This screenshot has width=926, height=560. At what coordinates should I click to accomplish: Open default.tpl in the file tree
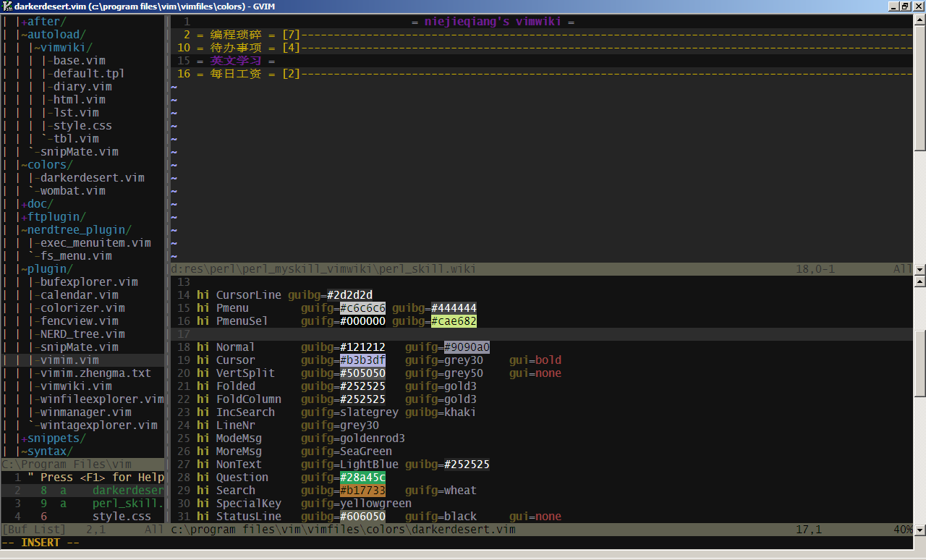coord(89,74)
